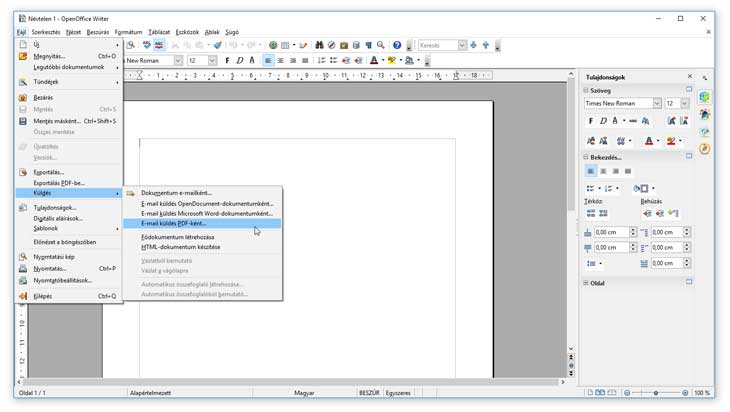The width and height of the screenshot is (730, 412).
Task: Toggle bulleted list in toolbar
Action: [334, 61]
